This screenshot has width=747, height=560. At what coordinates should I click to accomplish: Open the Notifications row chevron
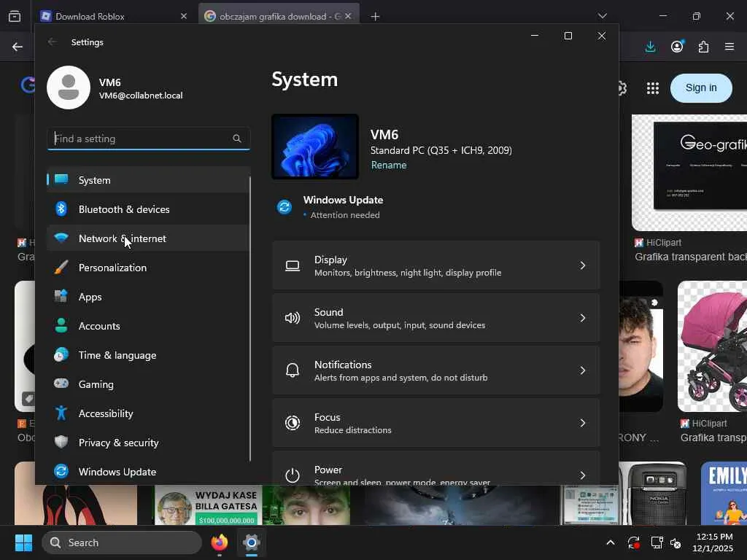582,370
